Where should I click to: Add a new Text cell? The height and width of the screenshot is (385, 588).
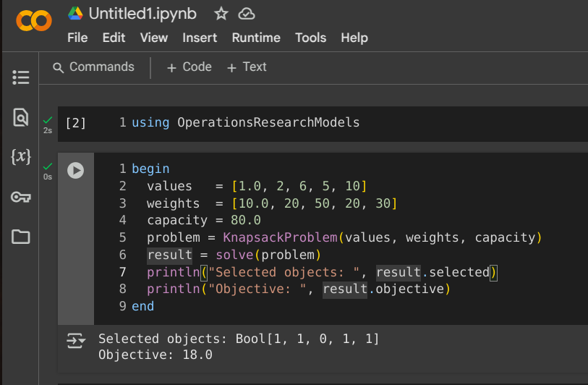tap(247, 67)
